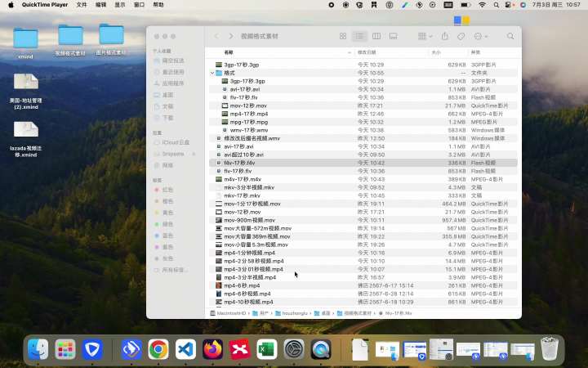This screenshot has width=588, height=368.
Task: Switch to column view mode
Action: 376,36
